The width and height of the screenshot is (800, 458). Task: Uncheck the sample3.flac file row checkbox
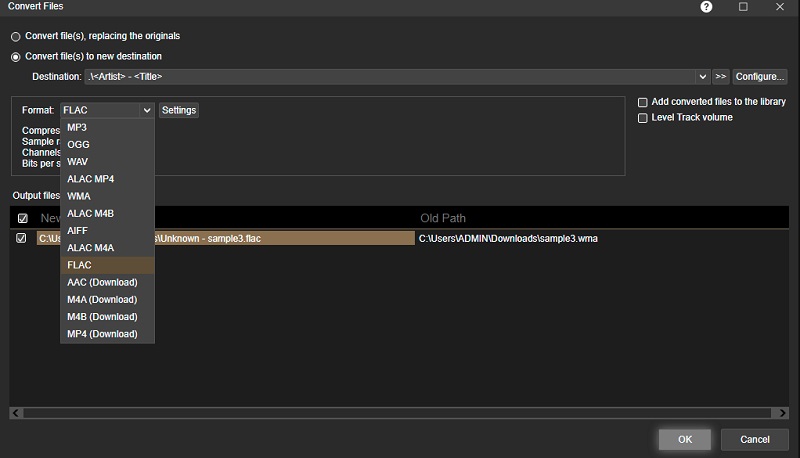tap(22, 238)
